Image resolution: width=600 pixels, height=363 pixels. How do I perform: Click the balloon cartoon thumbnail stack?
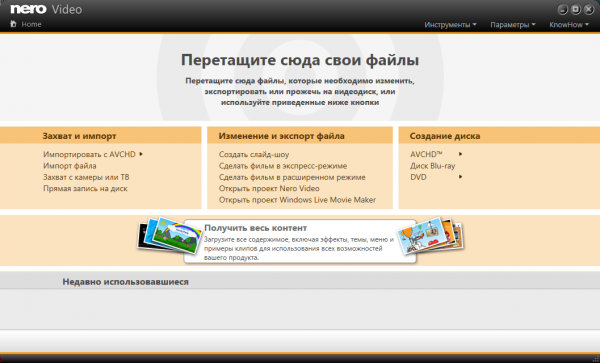pyautogui.click(x=431, y=236)
